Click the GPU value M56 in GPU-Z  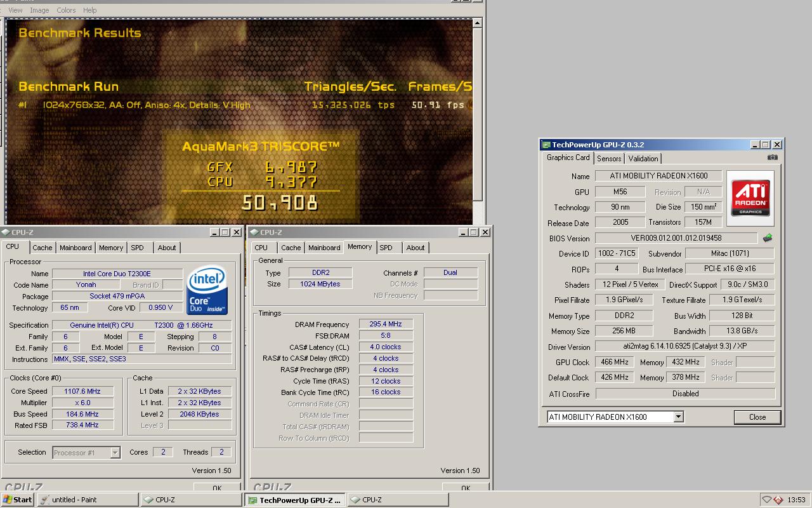pos(620,192)
